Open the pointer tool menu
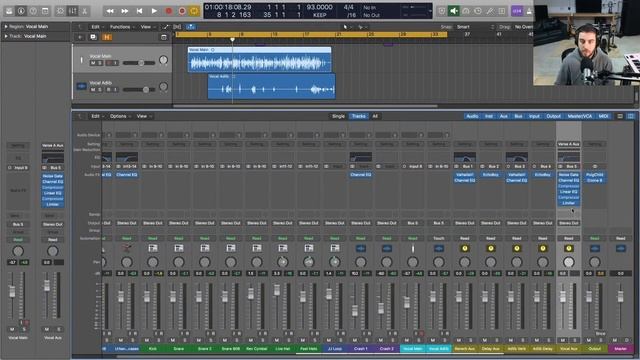The image size is (640, 360). point(347,27)
